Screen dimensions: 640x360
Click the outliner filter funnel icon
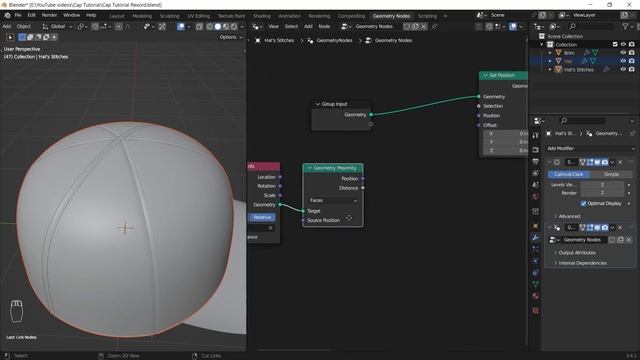625,27
